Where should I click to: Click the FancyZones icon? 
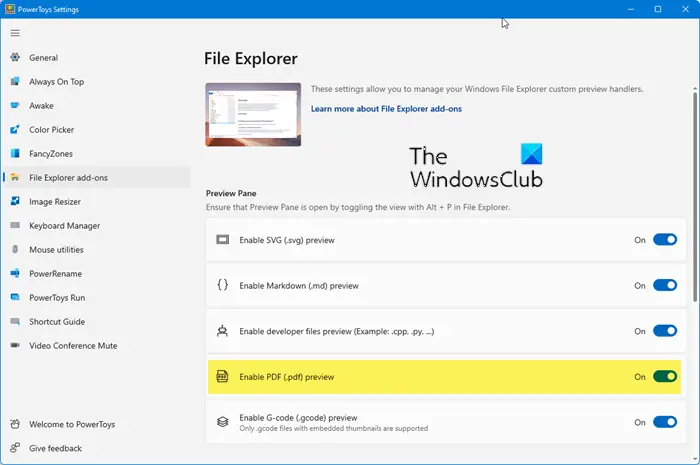[x=15, y=154]
